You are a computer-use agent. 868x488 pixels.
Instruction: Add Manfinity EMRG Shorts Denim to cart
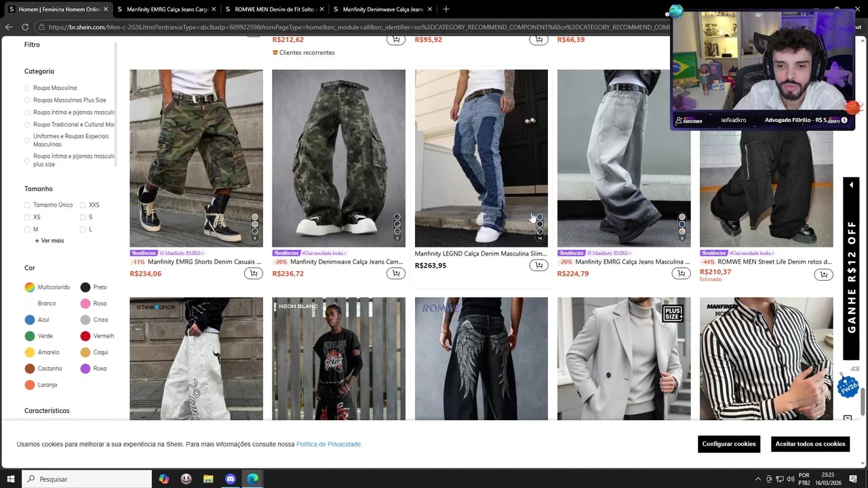click(254, 274)
